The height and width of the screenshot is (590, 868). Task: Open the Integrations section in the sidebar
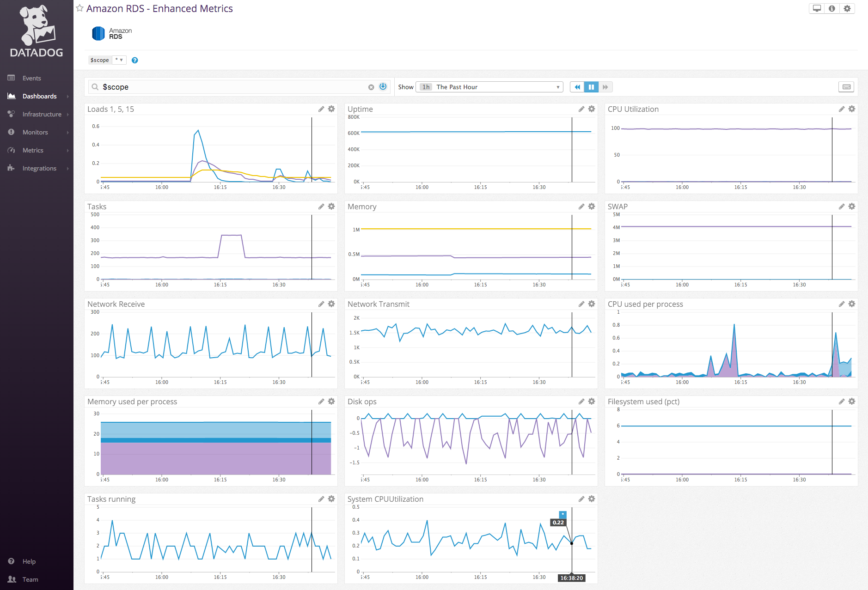click(x=39, y=168)
